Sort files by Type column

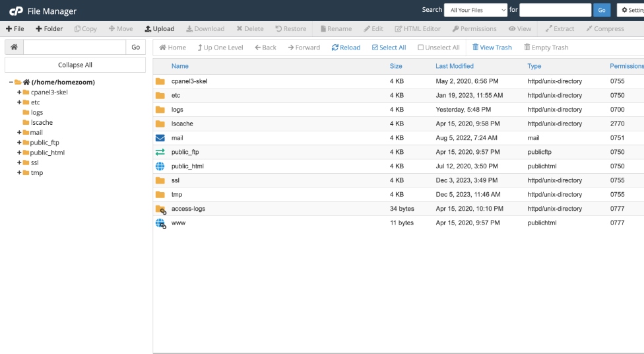[534, 66]
